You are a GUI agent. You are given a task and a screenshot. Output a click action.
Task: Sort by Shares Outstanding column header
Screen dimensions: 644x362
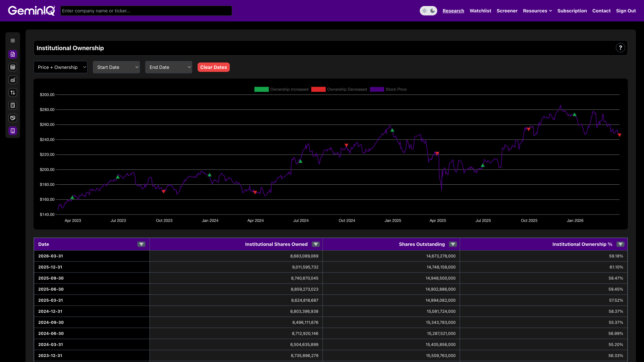(422, 244)
